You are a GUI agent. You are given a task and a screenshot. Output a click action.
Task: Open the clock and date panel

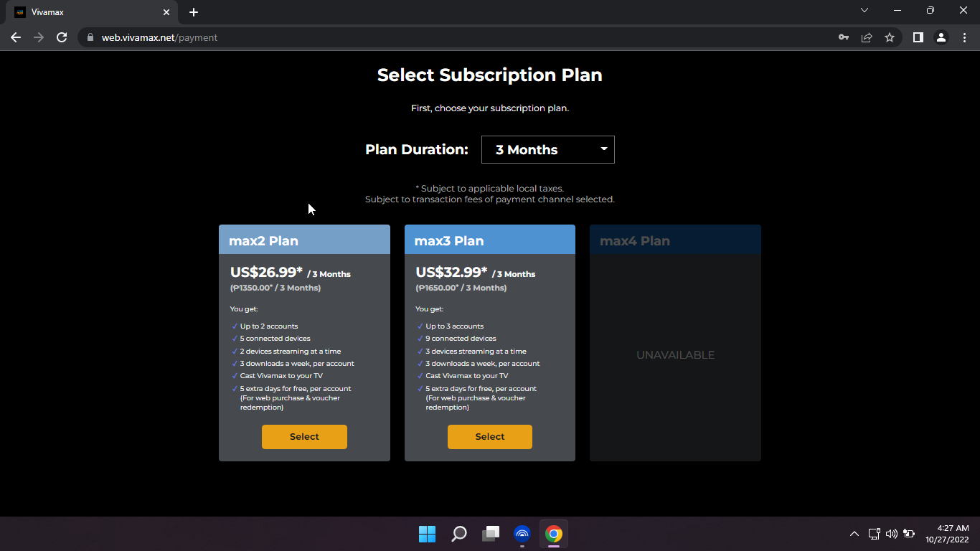pos(947,534)
